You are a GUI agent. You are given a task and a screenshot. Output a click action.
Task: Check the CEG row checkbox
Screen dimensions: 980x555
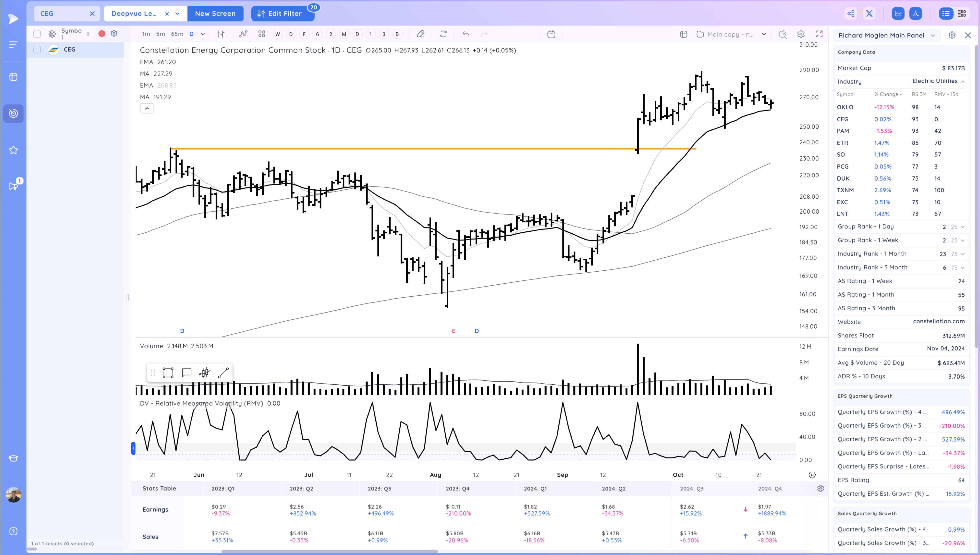click(37, 50)
